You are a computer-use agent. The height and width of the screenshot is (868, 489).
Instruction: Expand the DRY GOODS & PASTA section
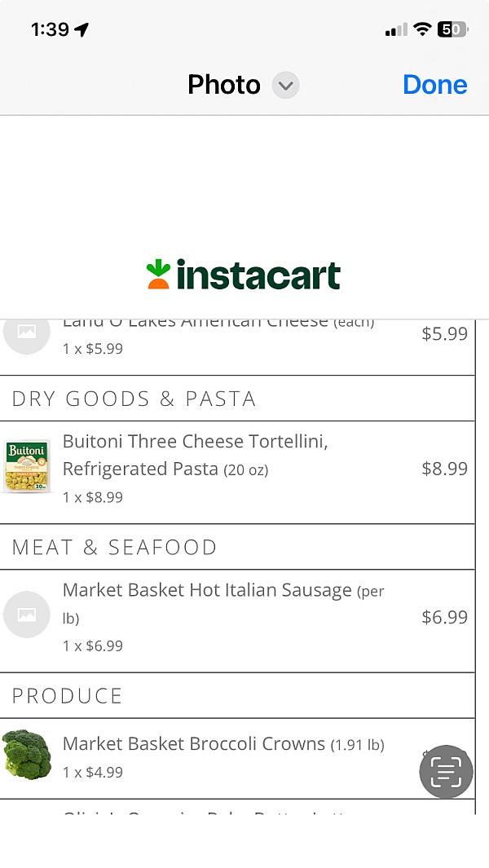click(x=132, y=399)
